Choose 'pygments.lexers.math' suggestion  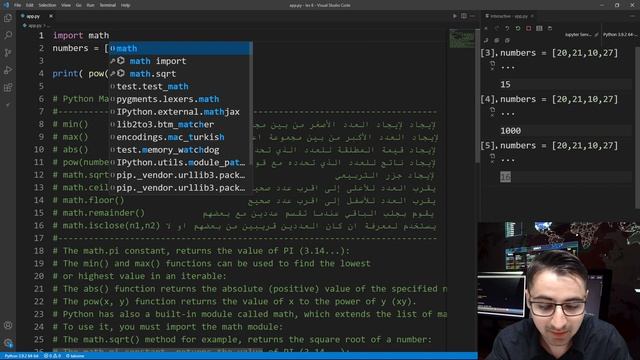pyautogui.click(x=180, y=99)
